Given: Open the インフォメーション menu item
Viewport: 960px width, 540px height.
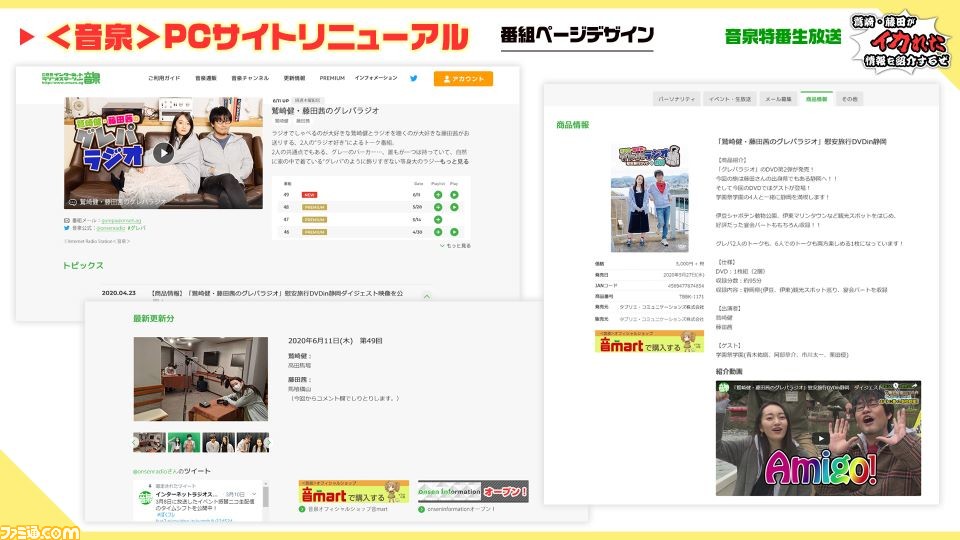Looking at the screenshot, I should [x=376, y=78].
